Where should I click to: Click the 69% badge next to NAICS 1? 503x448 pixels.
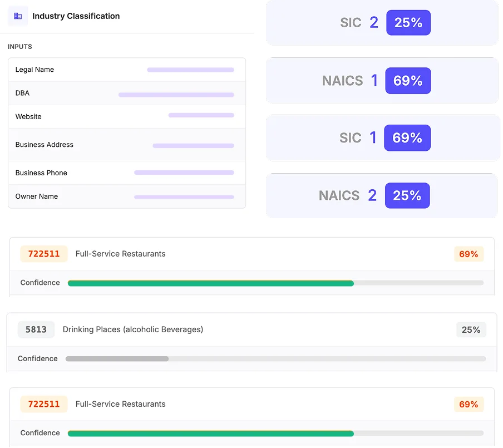pyautogui.click(x=408, y=81)
